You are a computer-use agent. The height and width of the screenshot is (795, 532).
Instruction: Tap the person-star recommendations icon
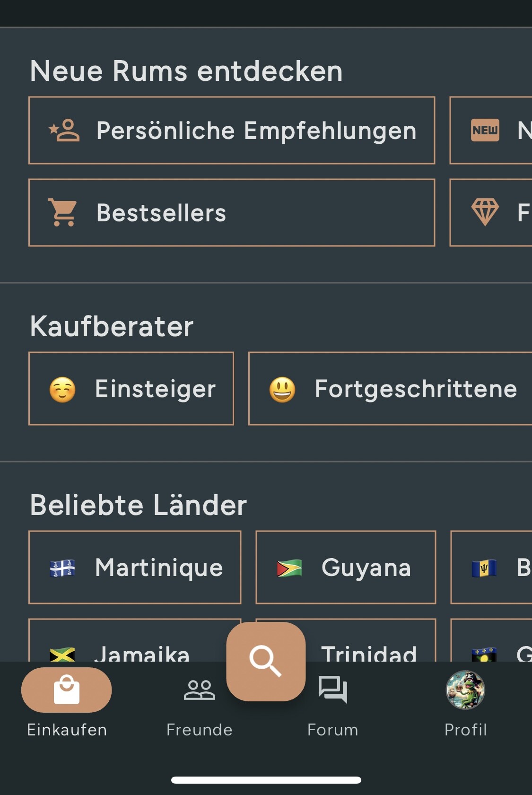pos(64,131)
